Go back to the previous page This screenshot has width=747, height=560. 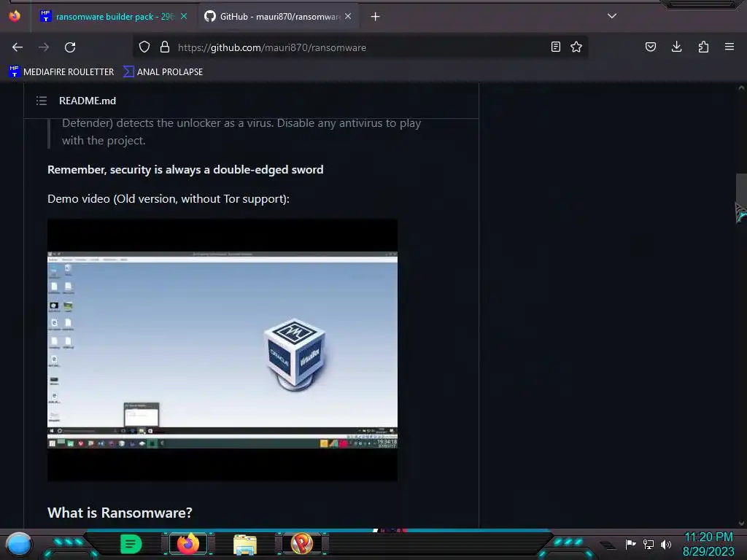[18, 47]
